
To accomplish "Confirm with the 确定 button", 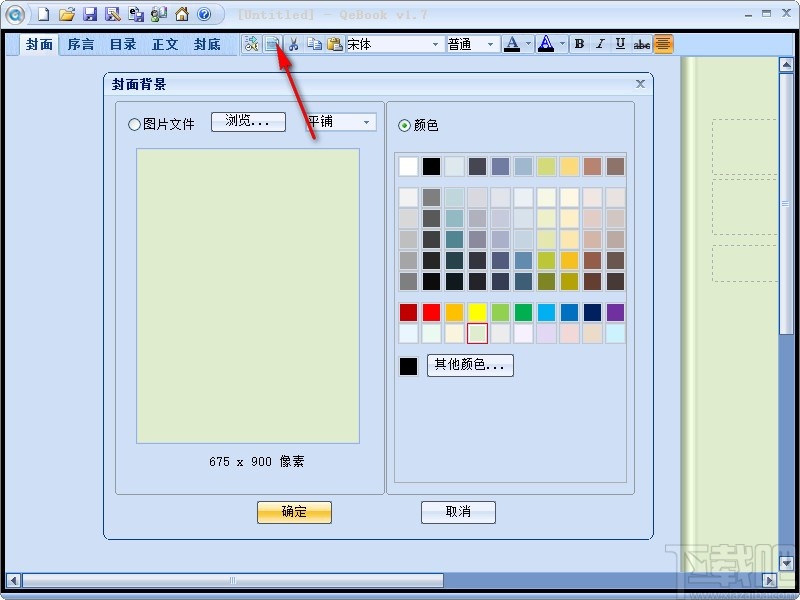I will [x=294, y=512].
